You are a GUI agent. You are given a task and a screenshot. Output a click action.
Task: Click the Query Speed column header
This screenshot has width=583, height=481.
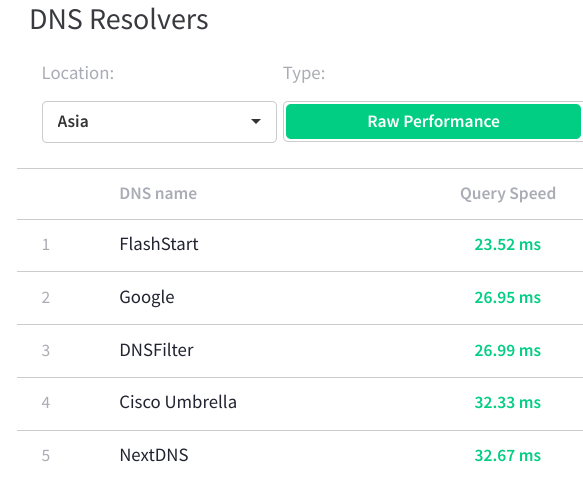click(508, 194)
